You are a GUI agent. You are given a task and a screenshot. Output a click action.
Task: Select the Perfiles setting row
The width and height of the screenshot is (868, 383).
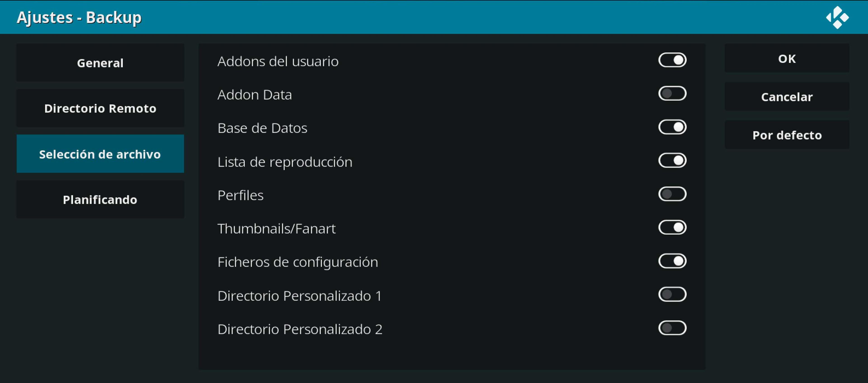click(x=241, y=195)
